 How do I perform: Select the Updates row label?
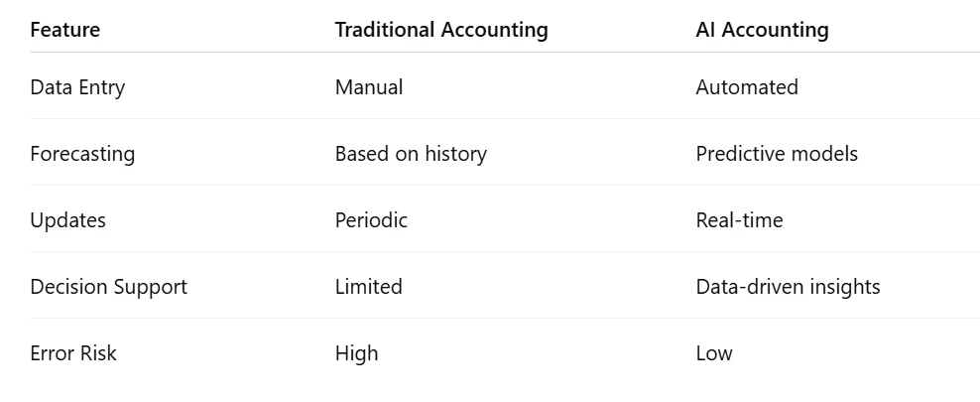(65, 220)
